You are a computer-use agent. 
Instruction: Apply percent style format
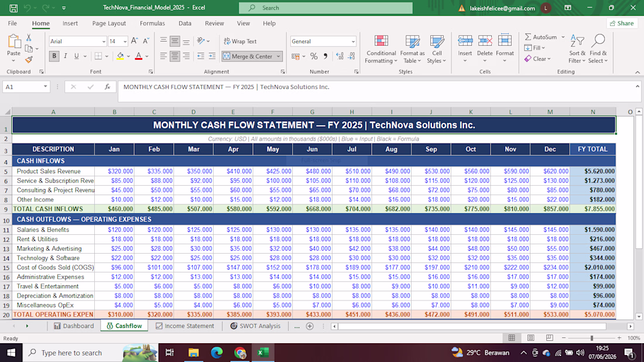point(314,56)
